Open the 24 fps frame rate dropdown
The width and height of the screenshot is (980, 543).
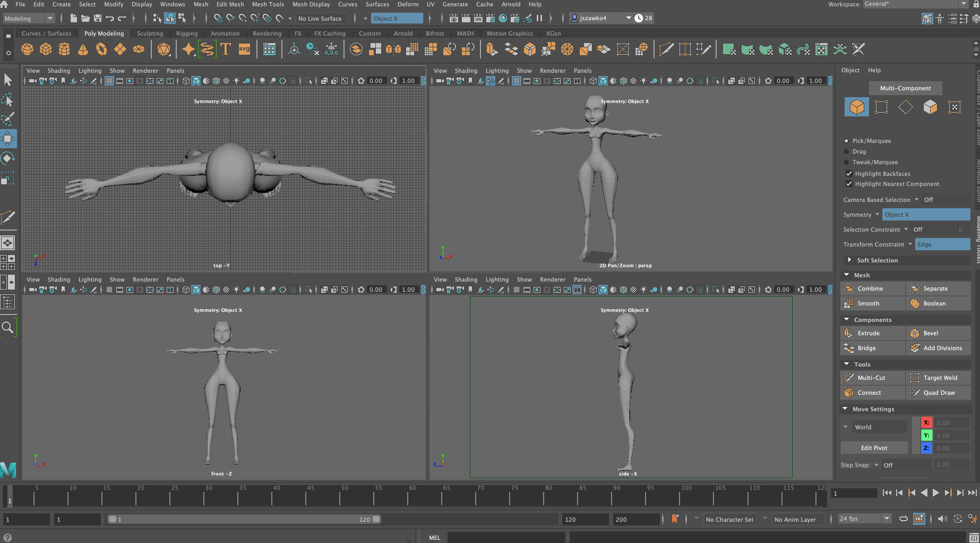864,519
